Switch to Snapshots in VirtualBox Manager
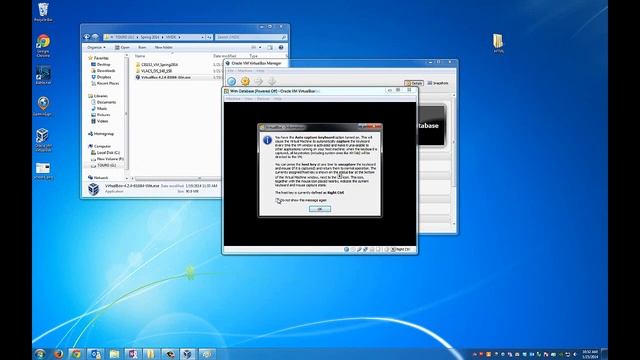This screenshot has height=360, width=640. (x=438, y=83)
